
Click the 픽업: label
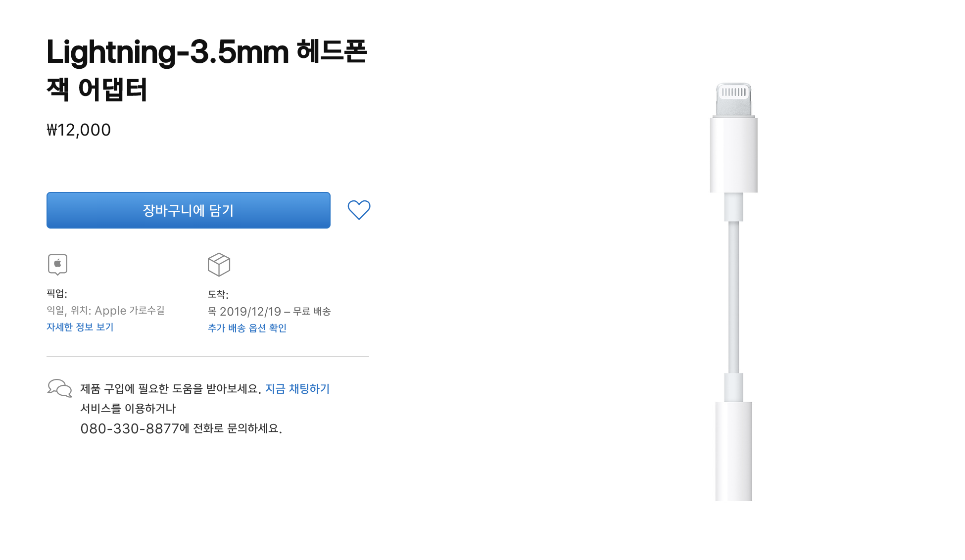(x=57, y=293)
